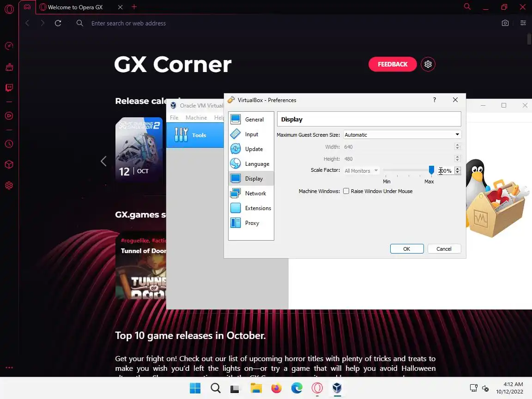
Task: Switch to VirtualBox taskbar icon
Action: [x=337, y=388]
